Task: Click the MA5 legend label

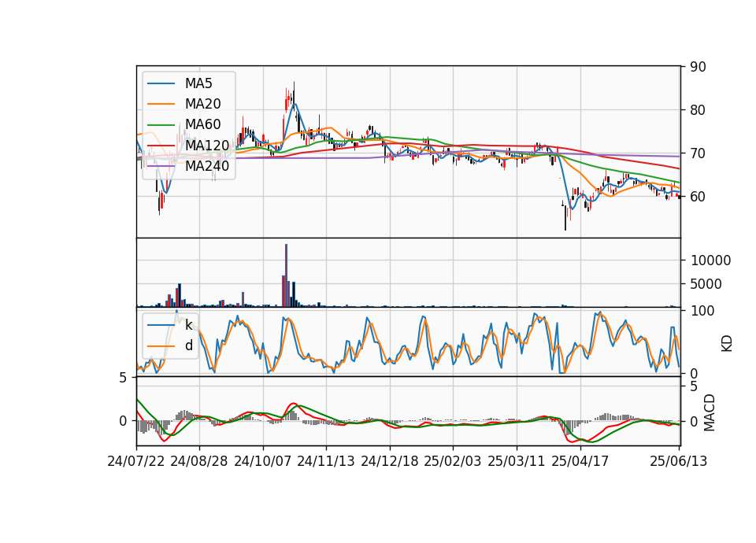Action: coord(198,83)
